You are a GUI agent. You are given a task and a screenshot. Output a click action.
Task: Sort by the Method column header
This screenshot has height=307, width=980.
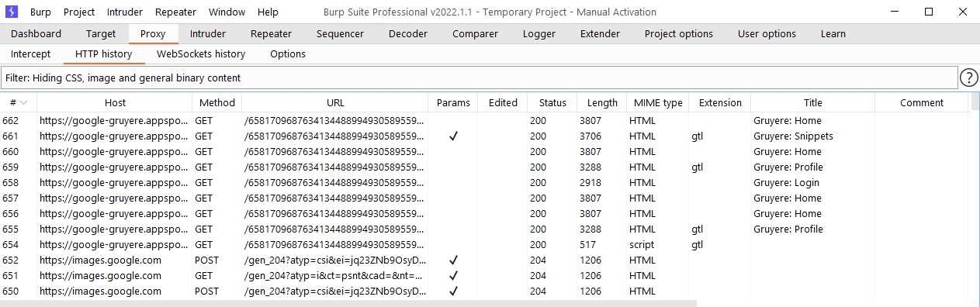pos(217,102)
